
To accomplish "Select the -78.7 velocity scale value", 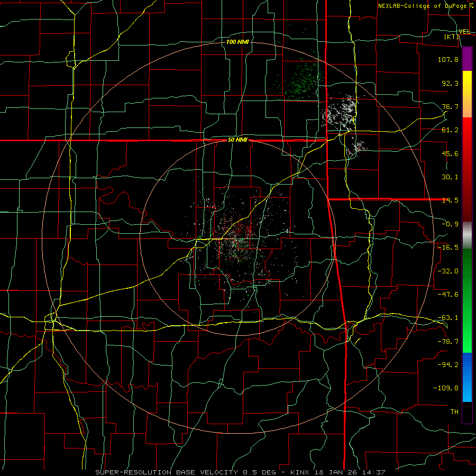I will point(448,342).
